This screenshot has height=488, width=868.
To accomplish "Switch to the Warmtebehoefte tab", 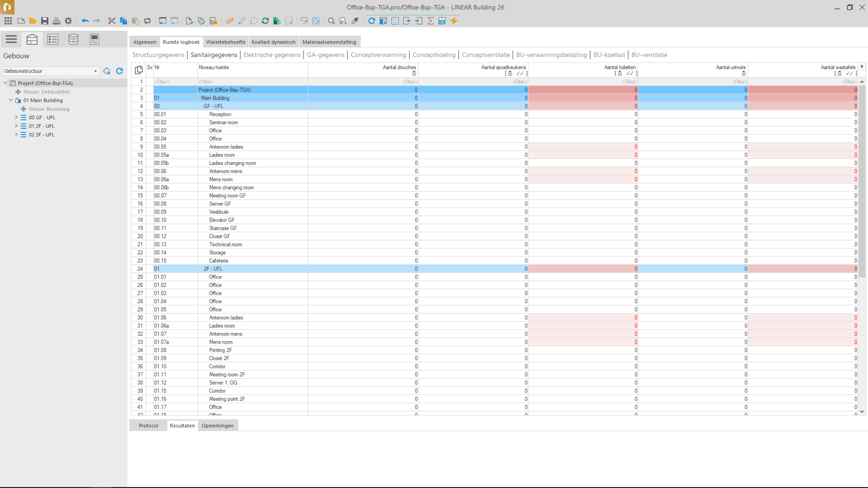I will tap(226, 42).
